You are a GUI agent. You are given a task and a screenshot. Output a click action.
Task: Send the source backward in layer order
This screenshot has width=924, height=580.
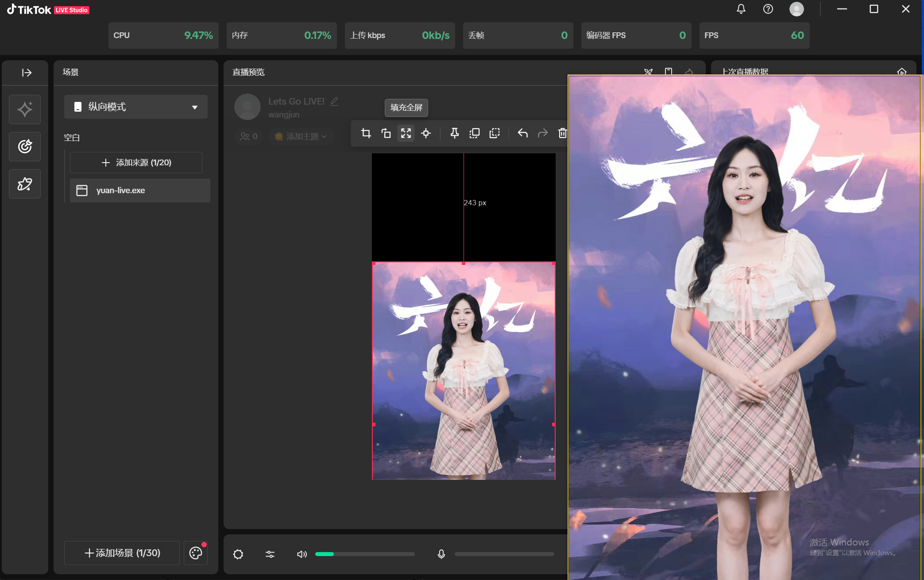(x=495, y=133)
